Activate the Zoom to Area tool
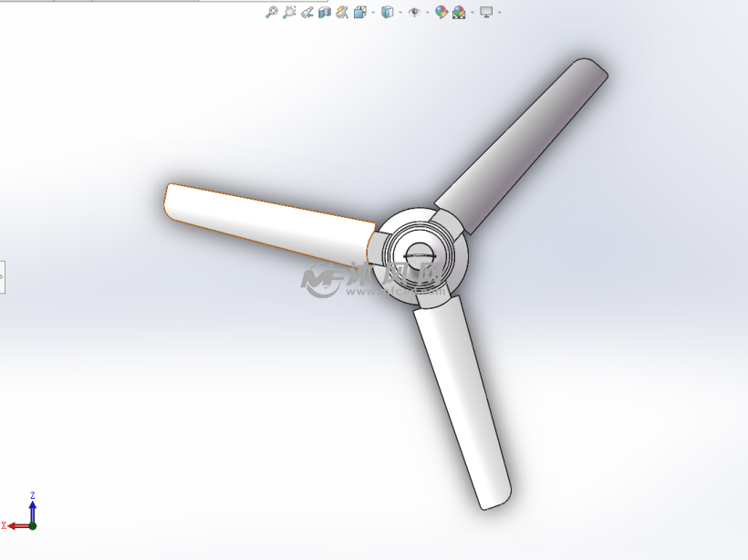This screenshot has height=560, width=748. 289,12
